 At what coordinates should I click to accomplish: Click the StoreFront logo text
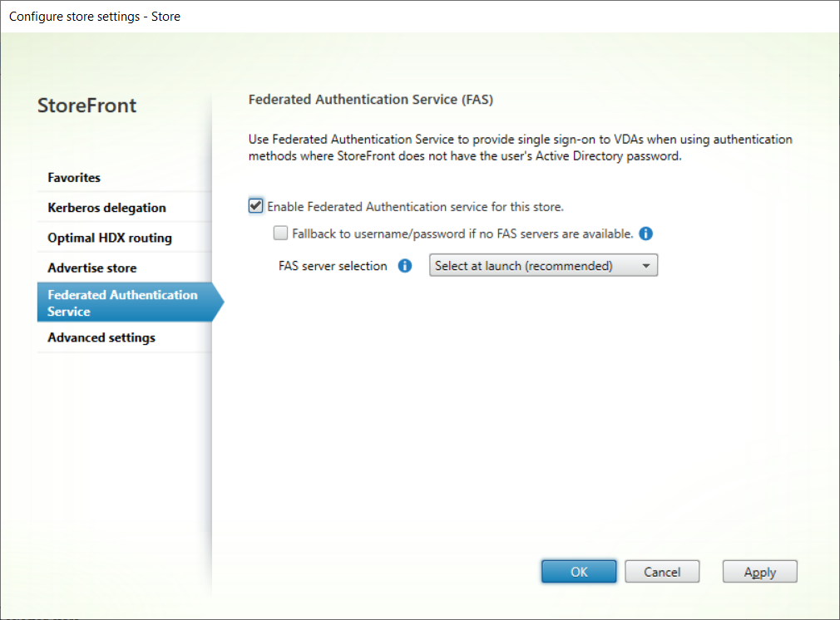coord(86,106)
